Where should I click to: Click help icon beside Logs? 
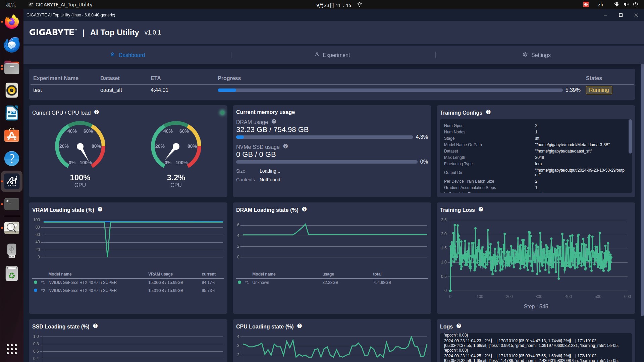tap(459, 326)
